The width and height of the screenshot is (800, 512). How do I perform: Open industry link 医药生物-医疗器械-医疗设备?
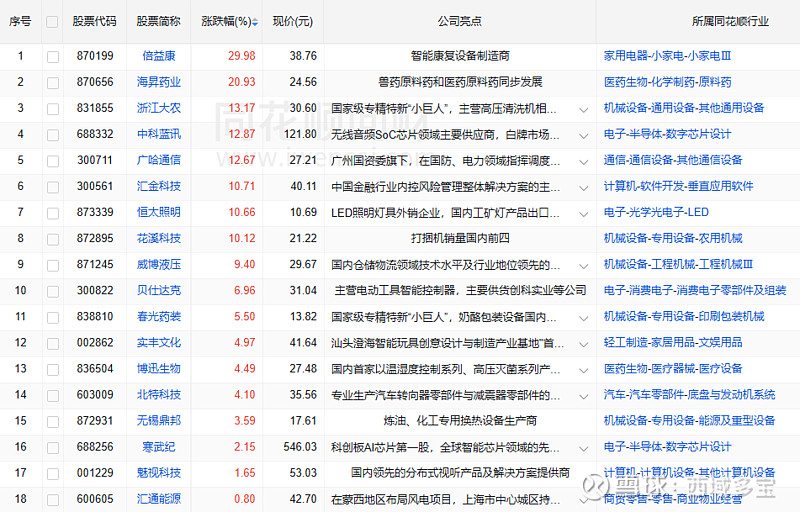pyautogui.click(x=673, y=368)
